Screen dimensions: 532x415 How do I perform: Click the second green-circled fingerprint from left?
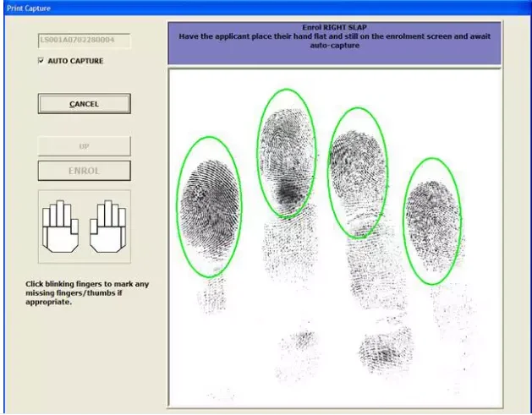coord(287,153)
